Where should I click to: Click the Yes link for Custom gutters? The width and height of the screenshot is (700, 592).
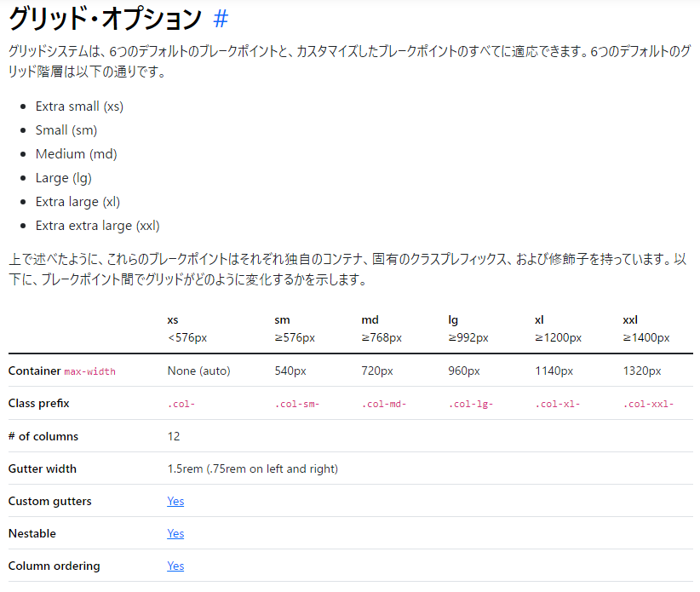(x=175, y=501)
